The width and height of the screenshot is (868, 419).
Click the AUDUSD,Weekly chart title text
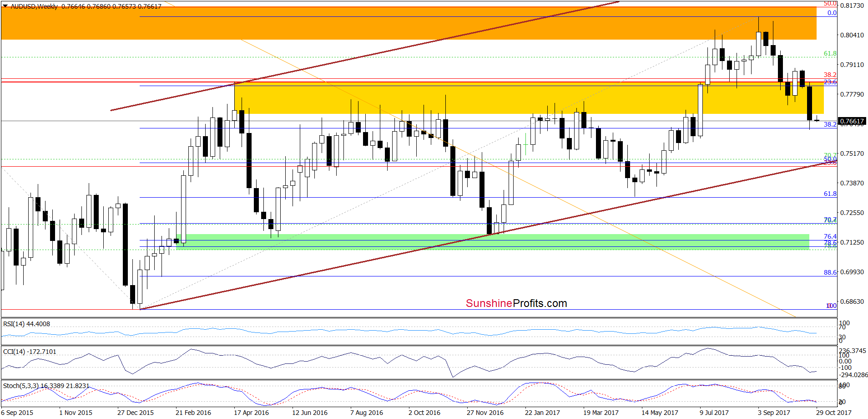tap(34, 6)
